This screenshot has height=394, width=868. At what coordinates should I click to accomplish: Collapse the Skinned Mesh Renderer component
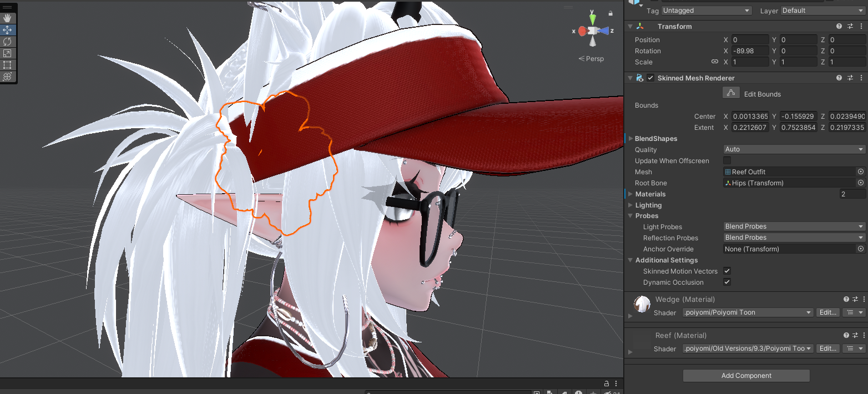pos(630,78)
